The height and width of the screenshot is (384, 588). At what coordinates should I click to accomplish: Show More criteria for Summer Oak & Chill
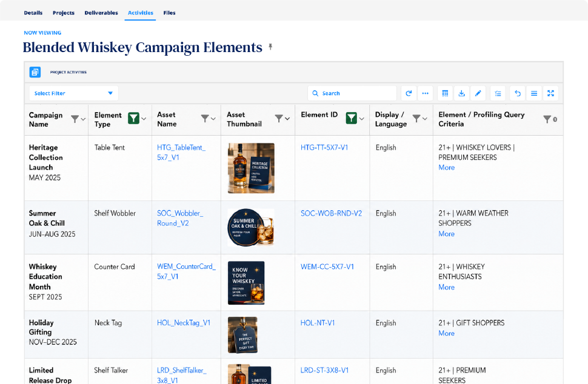click(447, 234)
